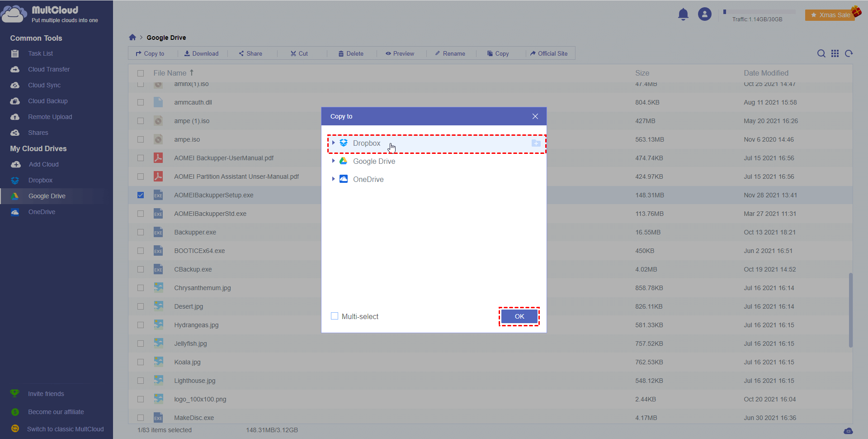The width and height of the screenshot is (868, 439).
Task: Expand the Dropbox tree node
Action: tap(333, 143)
